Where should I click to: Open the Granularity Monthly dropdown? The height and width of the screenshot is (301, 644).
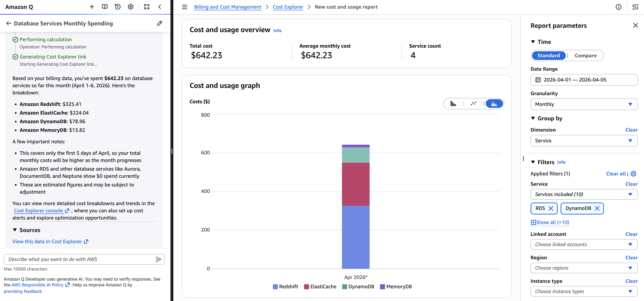(584, 104)
